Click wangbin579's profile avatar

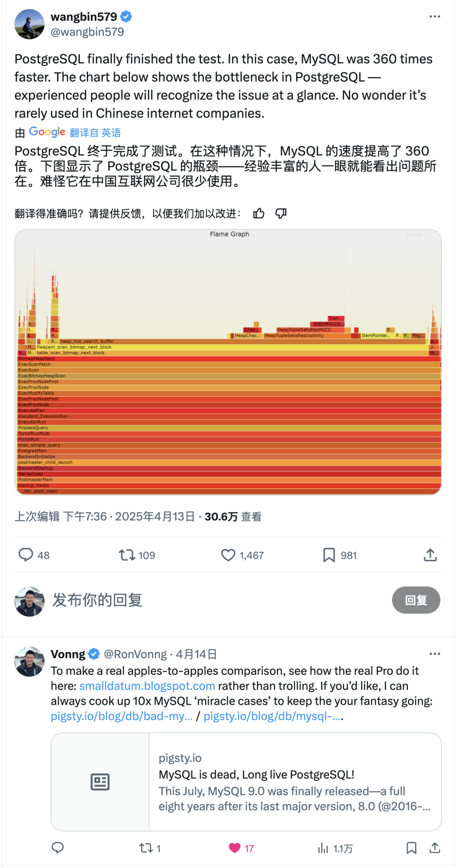pyautogui.click(x=30, y=24)
